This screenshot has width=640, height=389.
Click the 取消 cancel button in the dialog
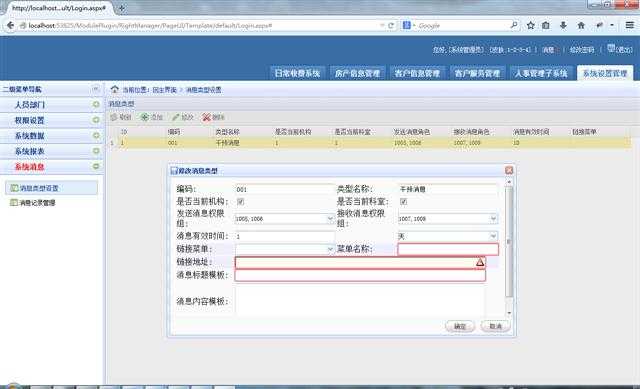tap(495, 326)
